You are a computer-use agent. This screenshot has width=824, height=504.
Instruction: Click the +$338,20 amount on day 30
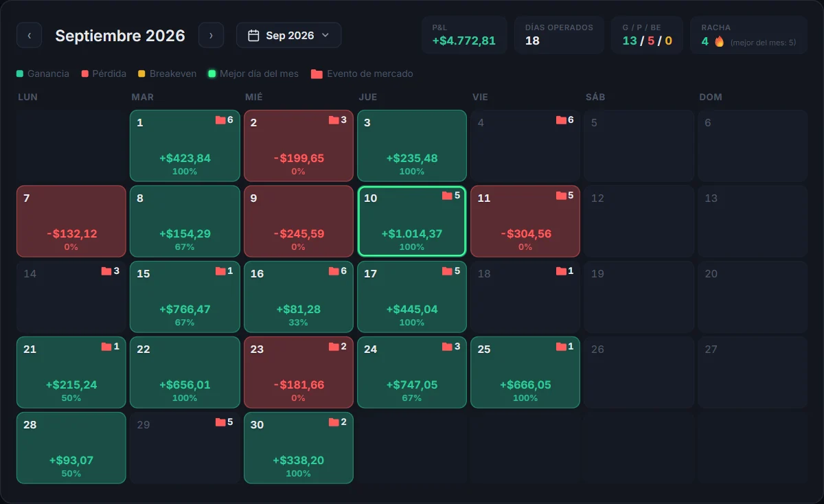click(299, 461)
